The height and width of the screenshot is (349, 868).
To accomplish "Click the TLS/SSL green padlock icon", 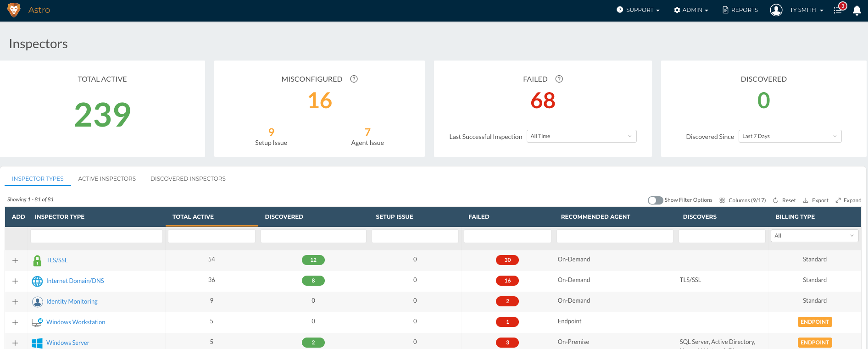I will pos(37,260).
